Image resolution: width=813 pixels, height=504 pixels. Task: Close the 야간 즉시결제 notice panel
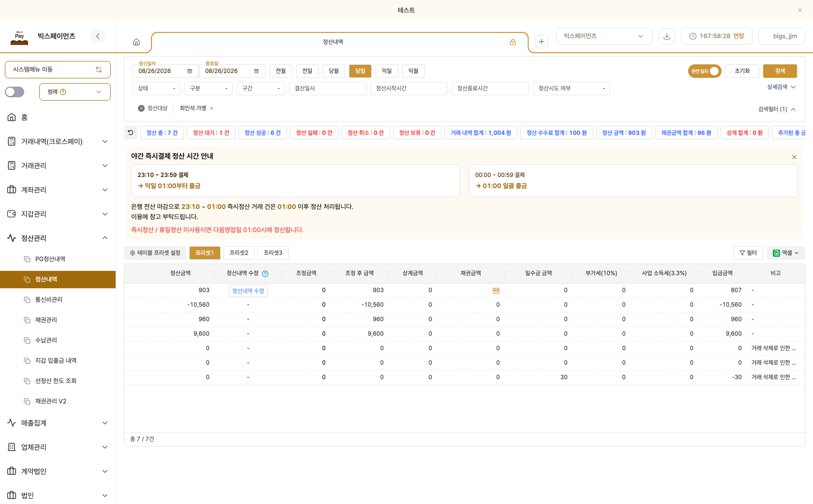pyautogui.click(x=794, y=157)
